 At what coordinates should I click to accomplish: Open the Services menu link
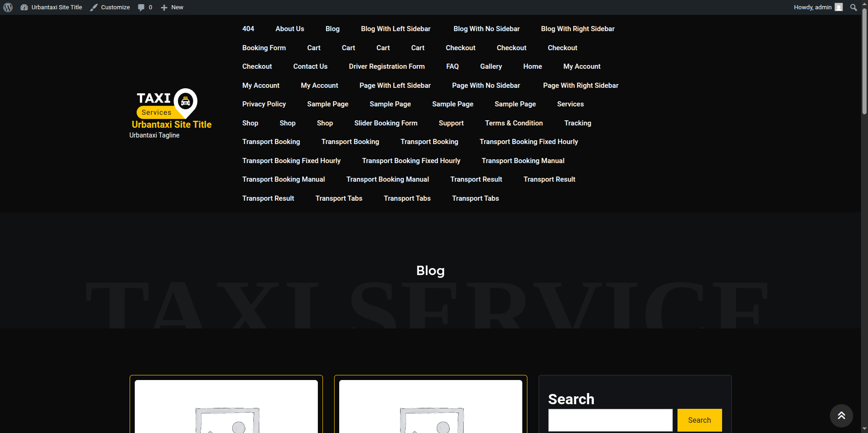(570, 104)
